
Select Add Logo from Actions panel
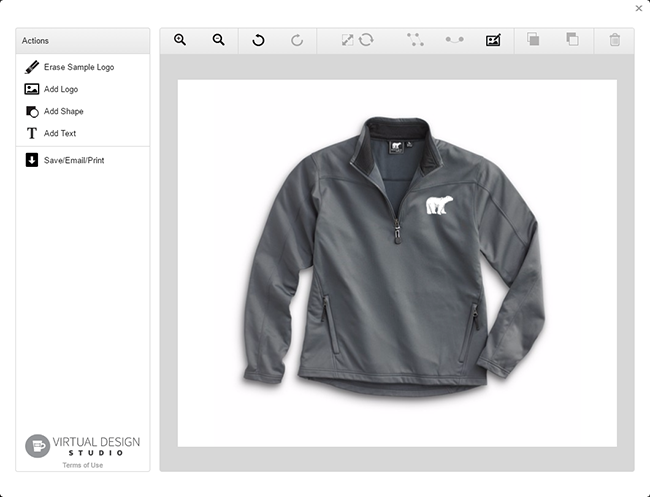pyautogui.click(x=59, y=89)
